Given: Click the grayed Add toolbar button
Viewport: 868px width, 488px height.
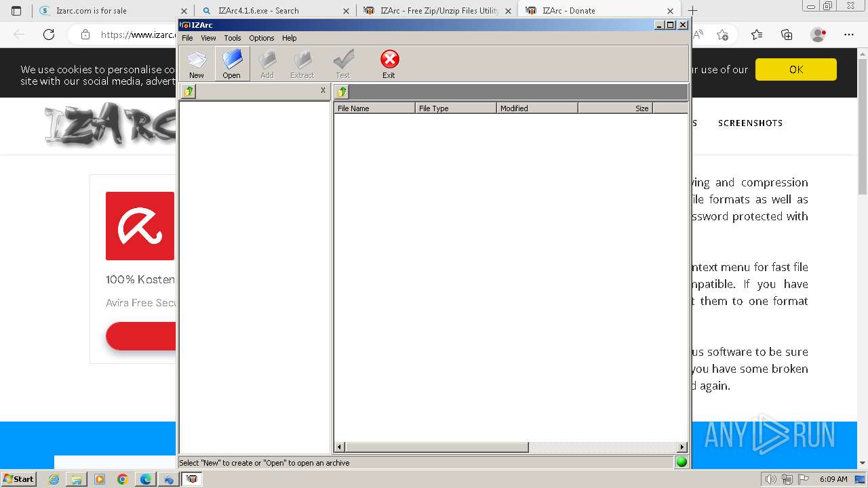Looking at the screenshot, I should click(267, 64).
